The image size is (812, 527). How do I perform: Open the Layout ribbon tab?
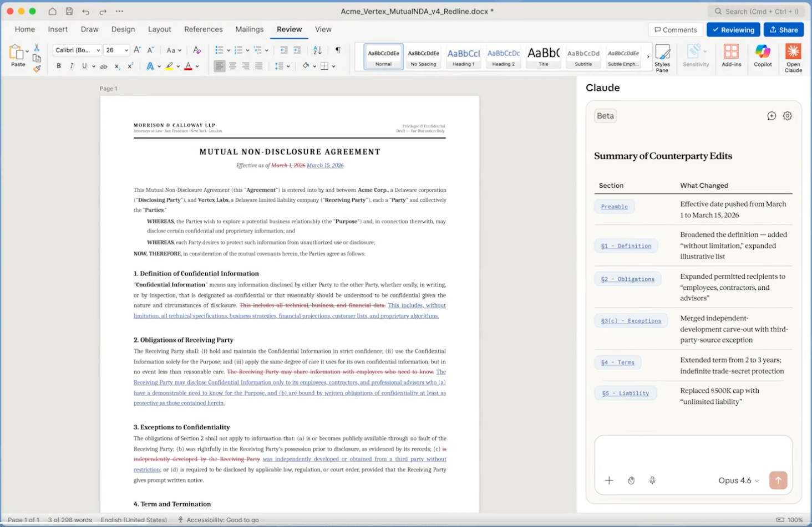point(159,29)
